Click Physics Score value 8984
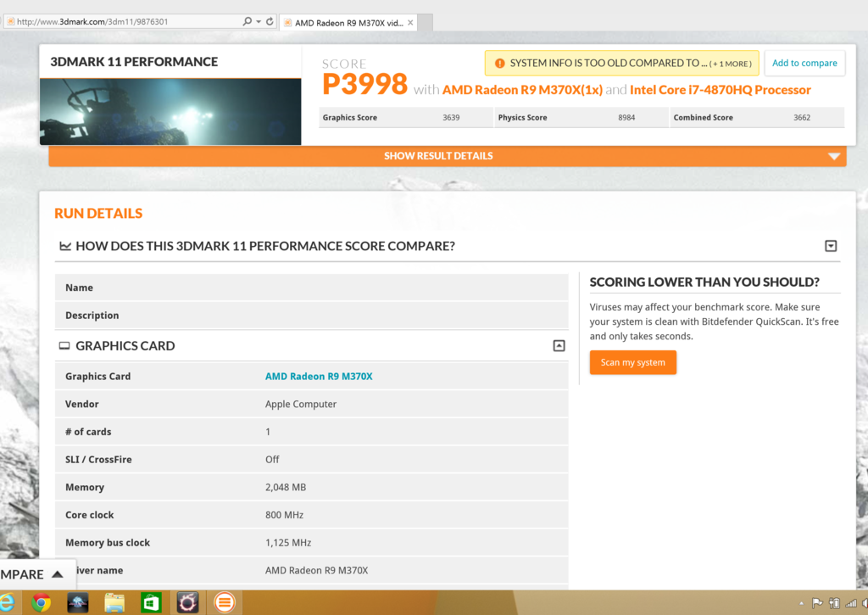868x615 pixels. pos(626,117)
